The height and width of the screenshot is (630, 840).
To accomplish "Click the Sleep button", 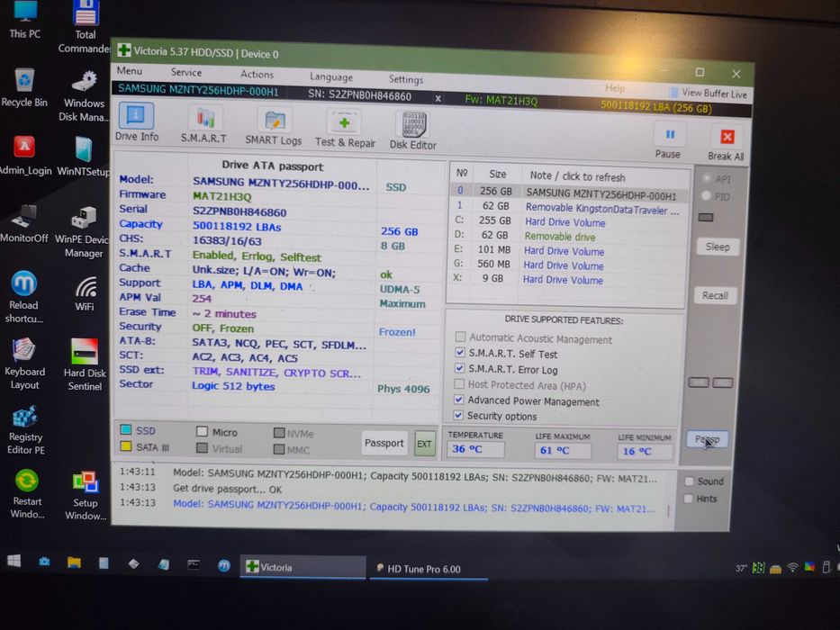I will coord(717,247).
